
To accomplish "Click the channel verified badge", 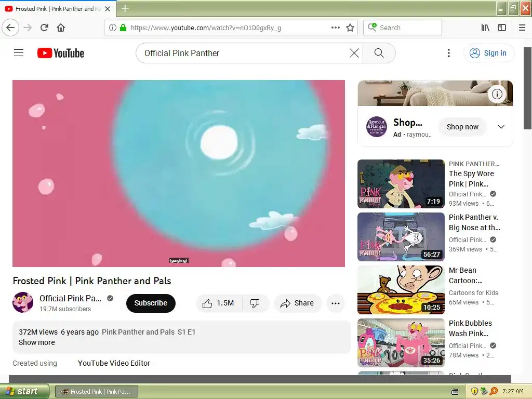I will point(110,298).
